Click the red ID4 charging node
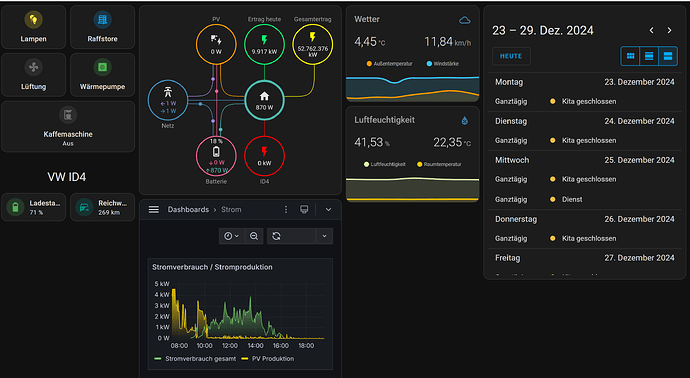Image resolution: width=690 pixels, height=378 pixels. click(x=264, y=156)
